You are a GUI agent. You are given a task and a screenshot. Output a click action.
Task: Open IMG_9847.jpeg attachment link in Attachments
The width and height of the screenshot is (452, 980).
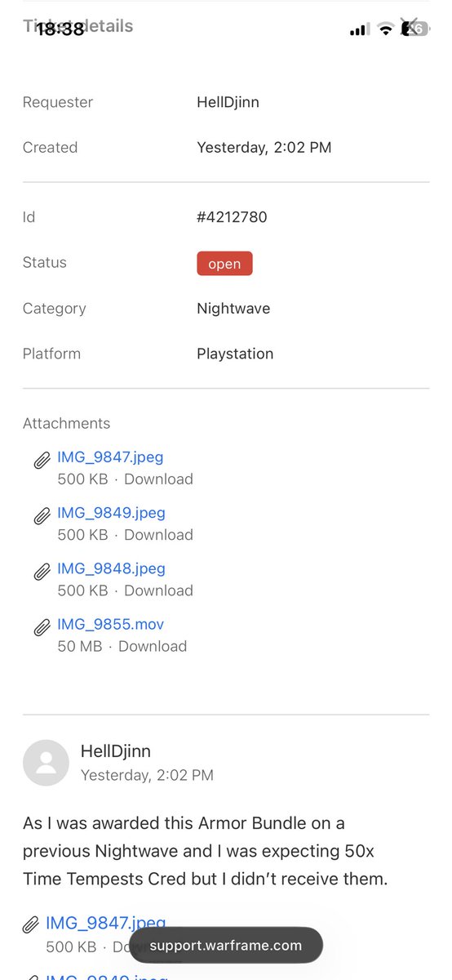tap(110, 457)
